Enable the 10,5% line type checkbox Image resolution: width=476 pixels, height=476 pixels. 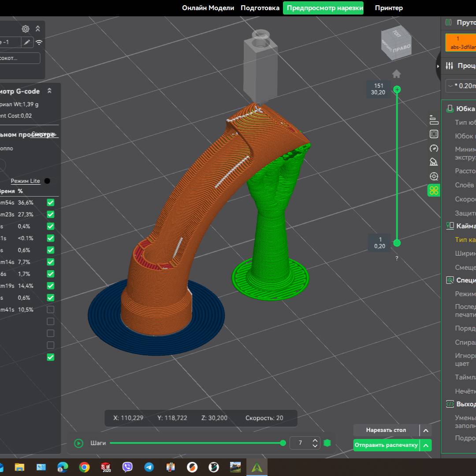point(51,309)
